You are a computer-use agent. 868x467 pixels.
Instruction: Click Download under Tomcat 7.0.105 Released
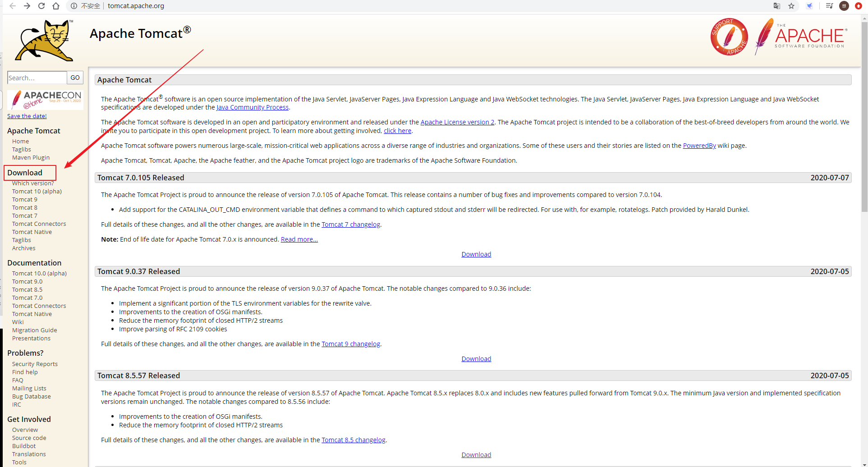coord(476,254)
